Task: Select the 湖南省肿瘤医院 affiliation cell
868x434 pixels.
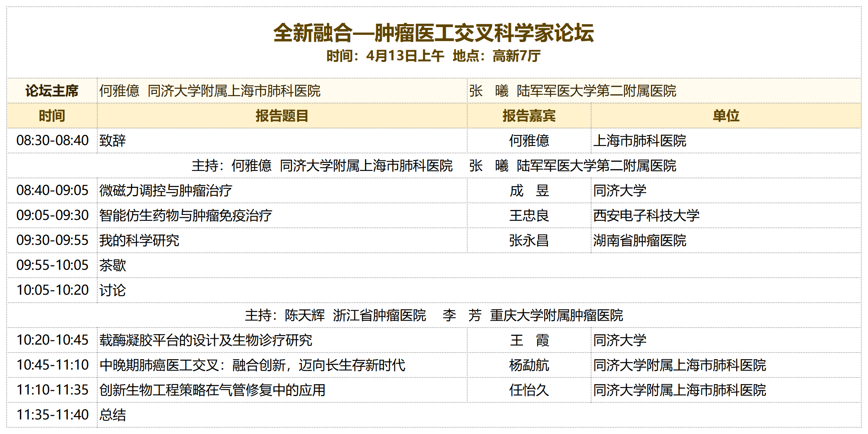Action: coord(640,240)
